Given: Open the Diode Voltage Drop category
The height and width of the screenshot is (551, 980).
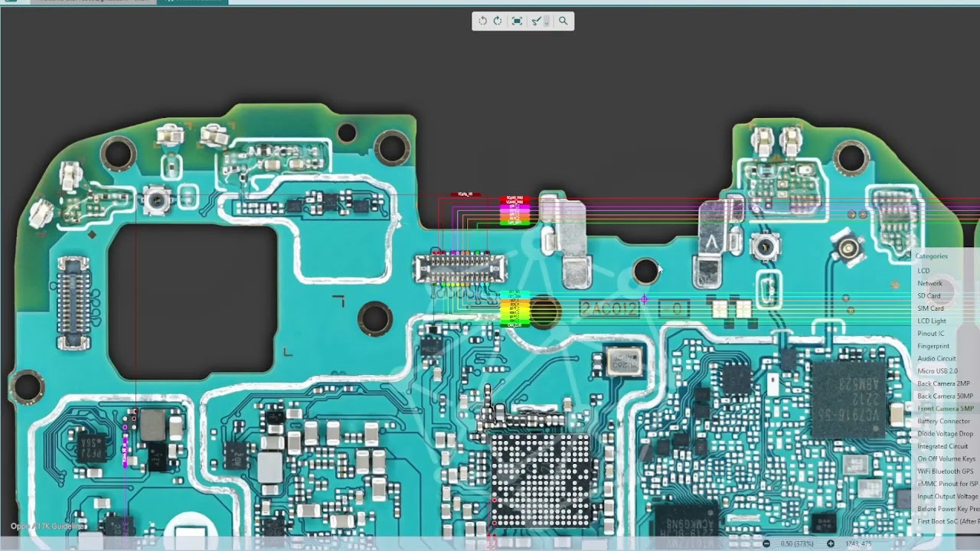Looking at the screenshot, I should (x=946, y=434).
